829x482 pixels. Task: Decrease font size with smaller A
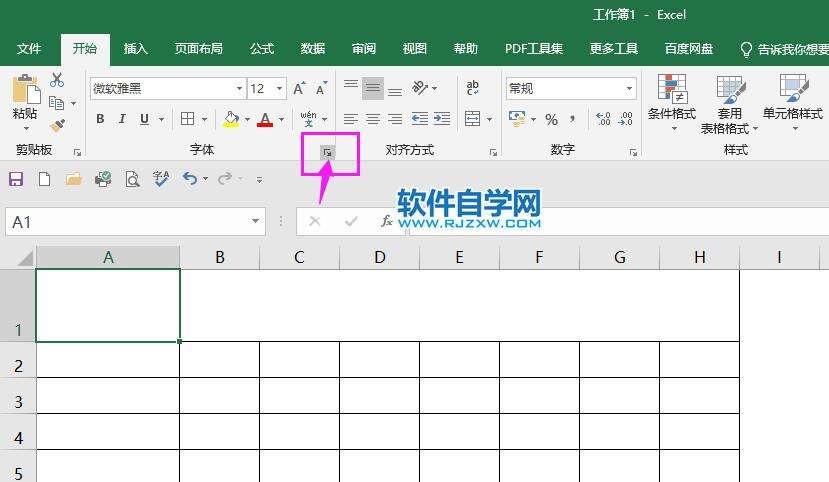321,88
